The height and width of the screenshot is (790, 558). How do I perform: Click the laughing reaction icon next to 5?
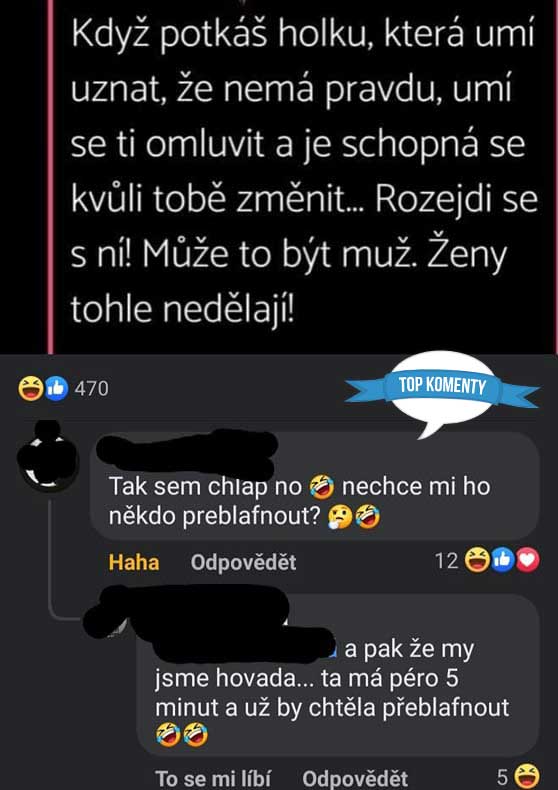tap(528, 776)
